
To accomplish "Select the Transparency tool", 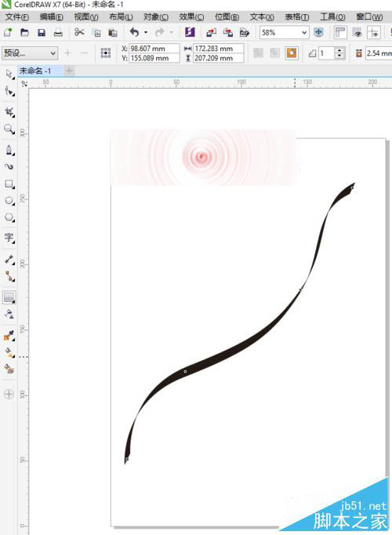I will (9, 314).
